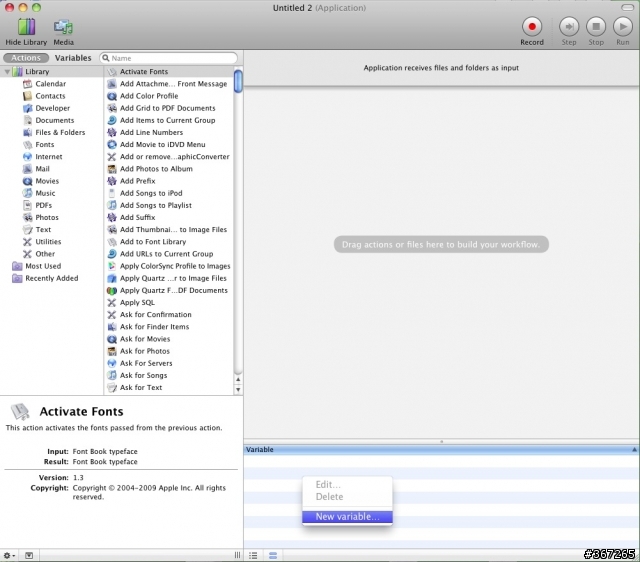Select Contacts category icon
Image resolution: width=640 pixels, height=562 pixels.
(27, 96)
